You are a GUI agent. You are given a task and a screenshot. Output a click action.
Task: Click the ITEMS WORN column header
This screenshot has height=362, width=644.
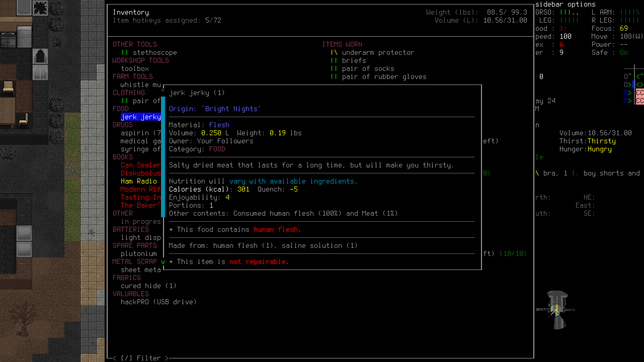tap(342, 44)
